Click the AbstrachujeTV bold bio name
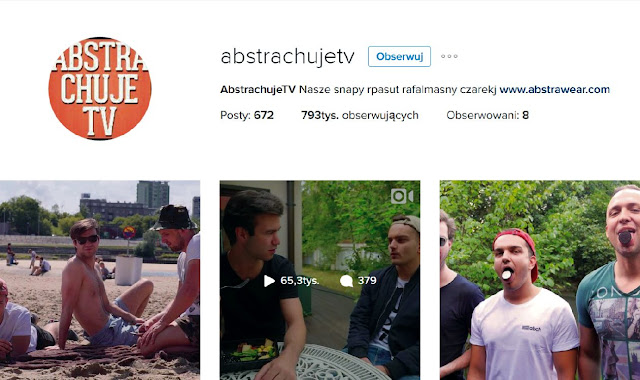The height and width of the screenshot is (380, 640). click(258, 89)
